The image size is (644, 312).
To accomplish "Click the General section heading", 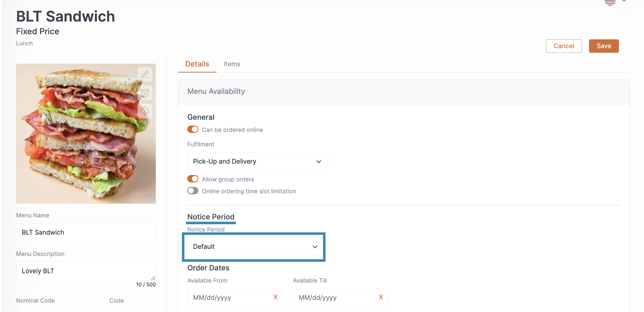I will pyautogui.click(x=201, y=117).
